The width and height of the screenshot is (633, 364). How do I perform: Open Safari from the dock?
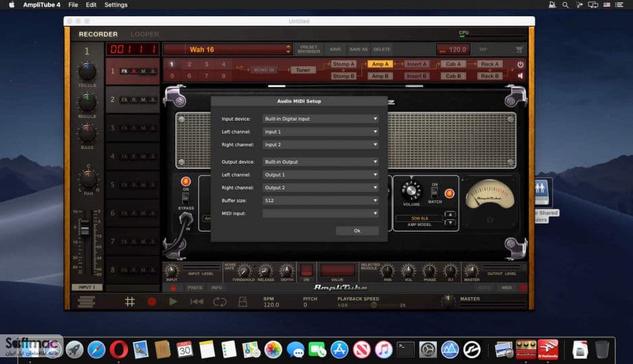tap(96, 349)
